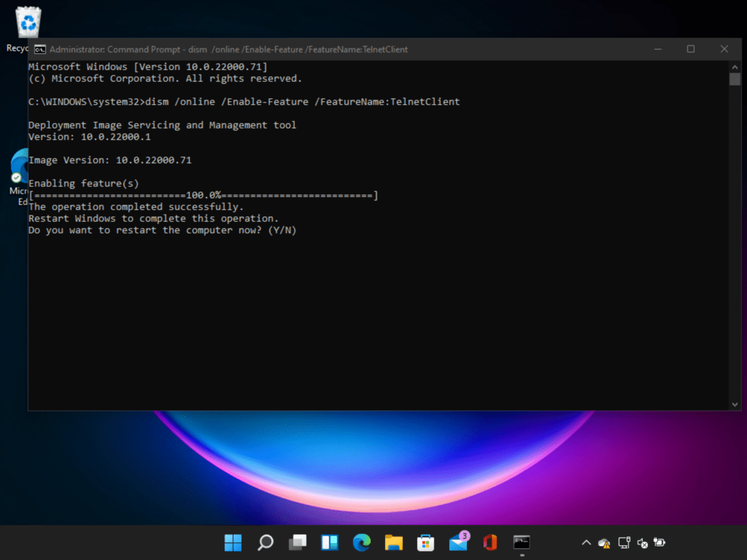Open the Widgets panel

[329, 542]
